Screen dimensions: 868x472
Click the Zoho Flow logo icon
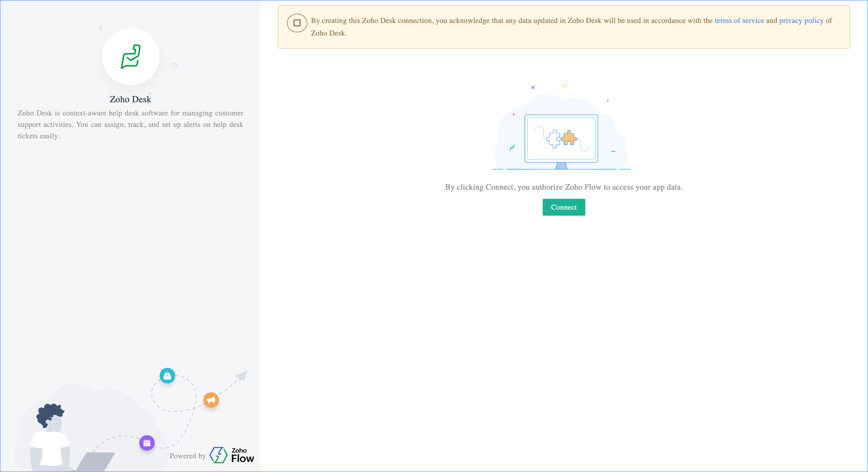point(218,455)
